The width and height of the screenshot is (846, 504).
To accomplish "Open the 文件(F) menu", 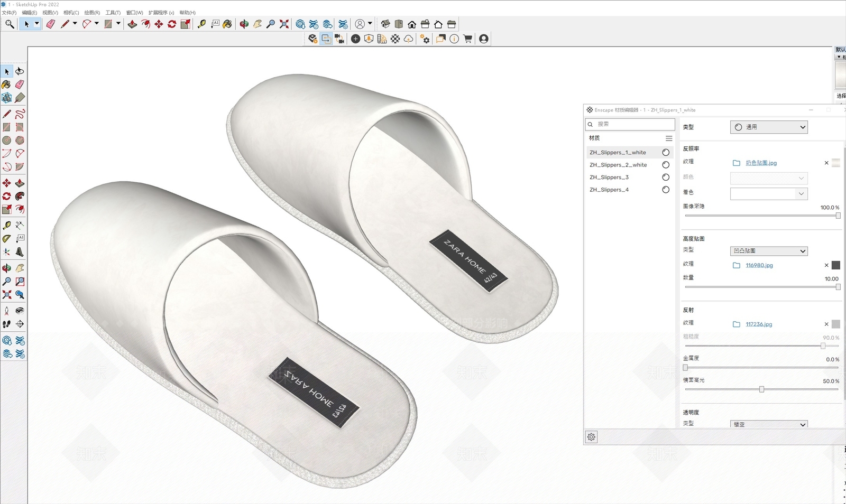I will click(9, 13).
